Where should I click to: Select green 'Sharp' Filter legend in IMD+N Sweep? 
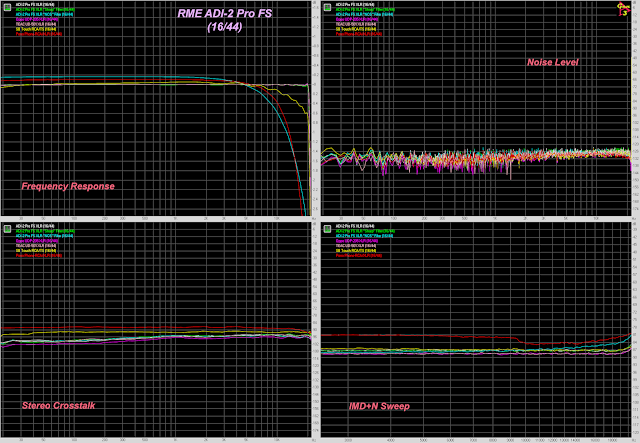click(365, 231)
